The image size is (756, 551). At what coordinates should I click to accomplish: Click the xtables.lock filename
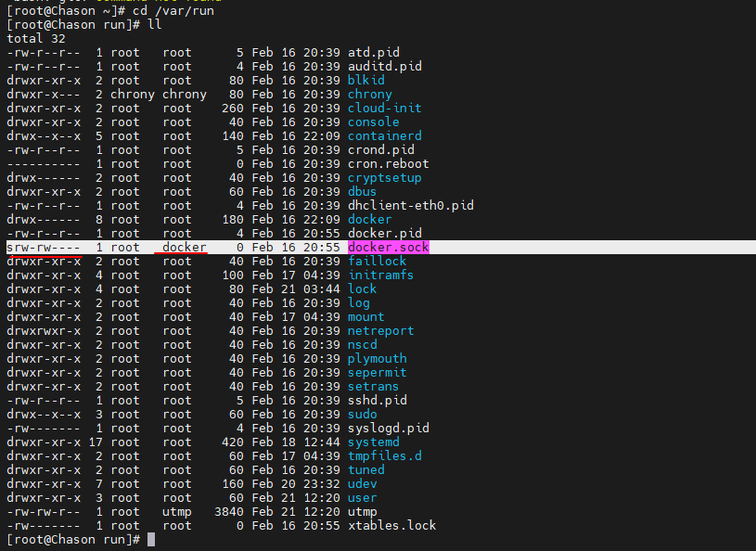coord(392,525)
